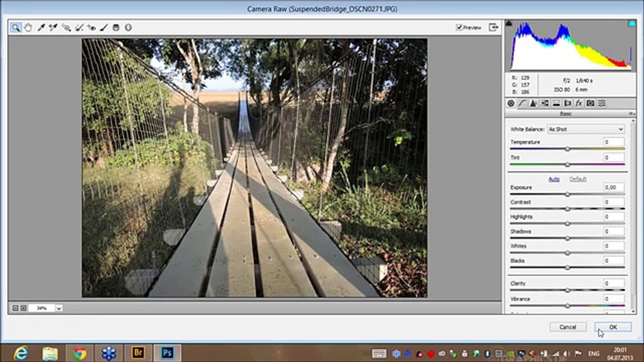Screen dimensions: 644x362
Task: Open the Camera Calibration panel tab
Action: tap(590, 103)
